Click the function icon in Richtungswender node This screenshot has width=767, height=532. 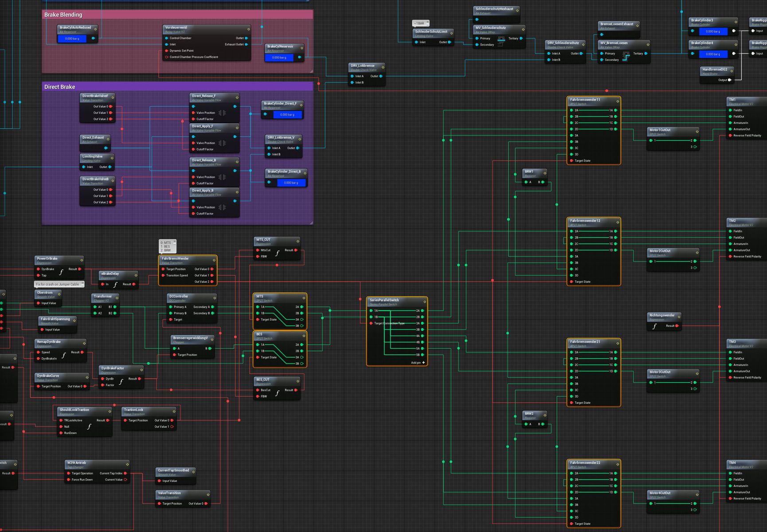[x=654, y=326]
